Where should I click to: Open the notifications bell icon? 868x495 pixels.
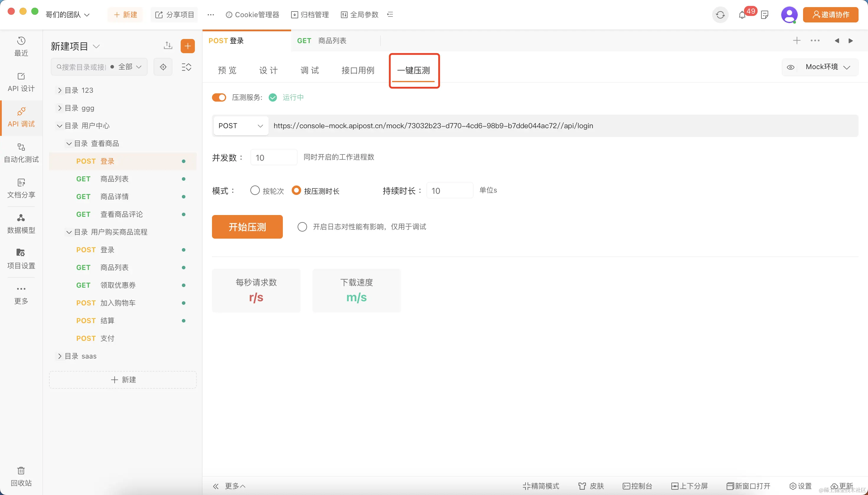tap(742, 15)
